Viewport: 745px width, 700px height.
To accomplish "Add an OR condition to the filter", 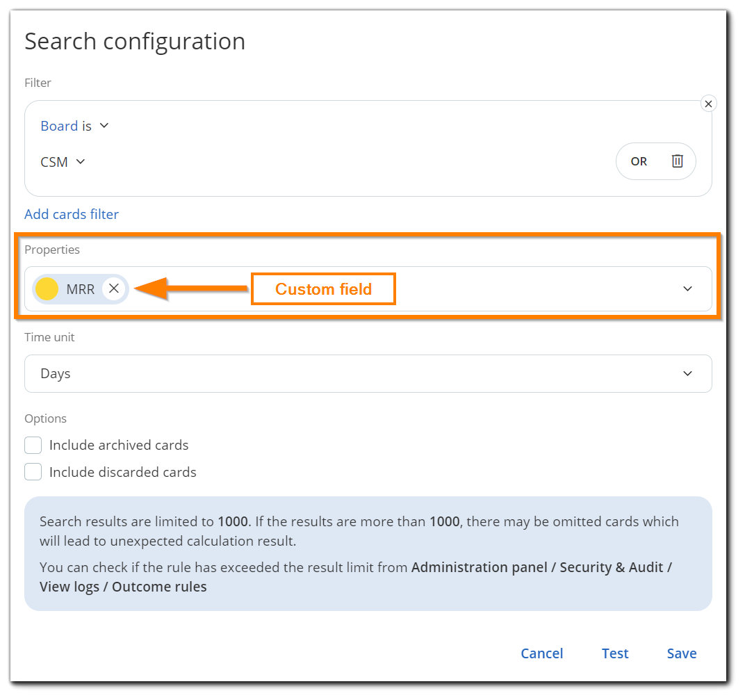I will pyautogui.click(x=639, y=161).
